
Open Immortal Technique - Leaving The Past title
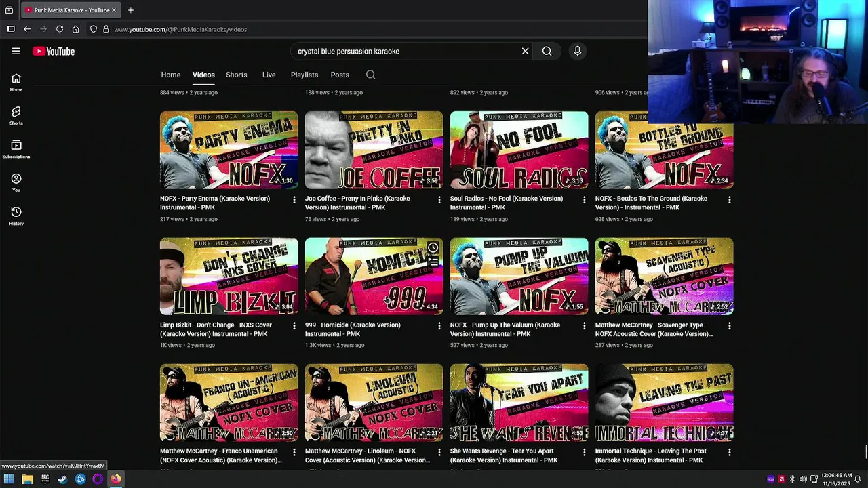[651, 455]
